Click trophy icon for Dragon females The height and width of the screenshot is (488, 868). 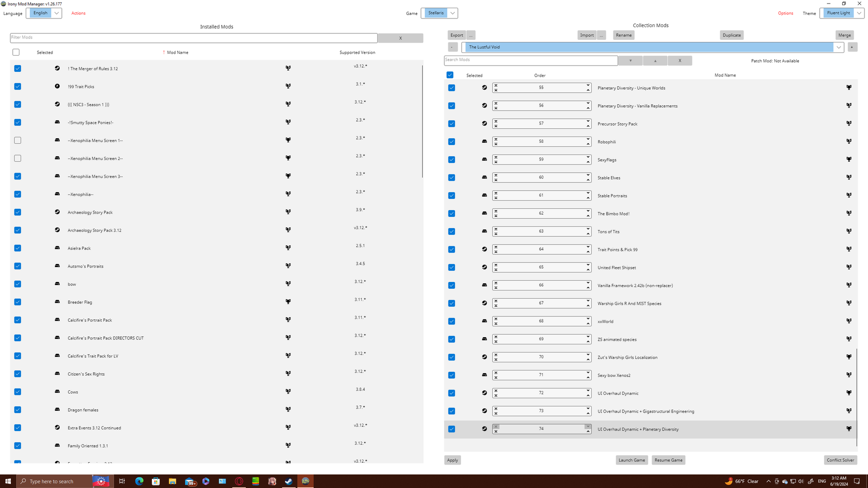click(x=288, y=409)
